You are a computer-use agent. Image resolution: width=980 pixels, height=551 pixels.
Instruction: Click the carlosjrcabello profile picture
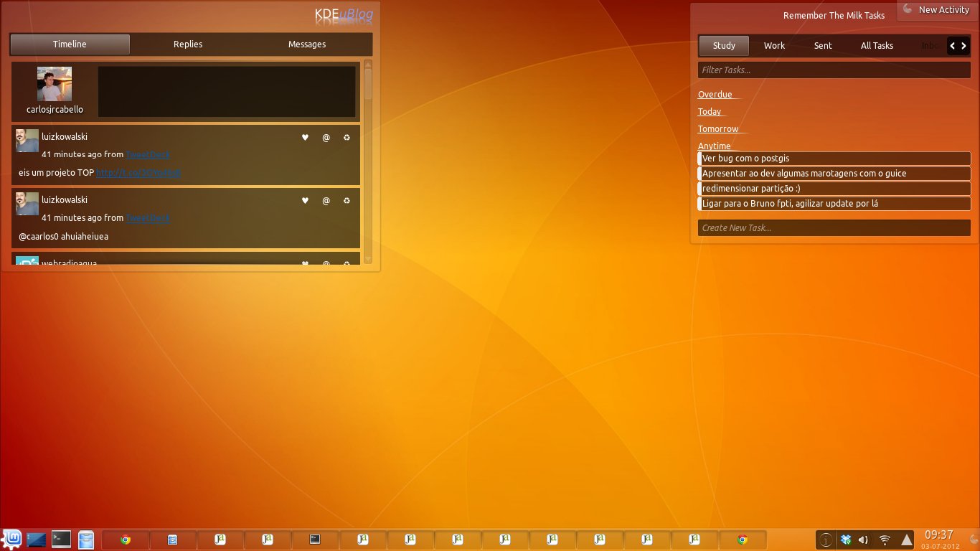(55, 84)
